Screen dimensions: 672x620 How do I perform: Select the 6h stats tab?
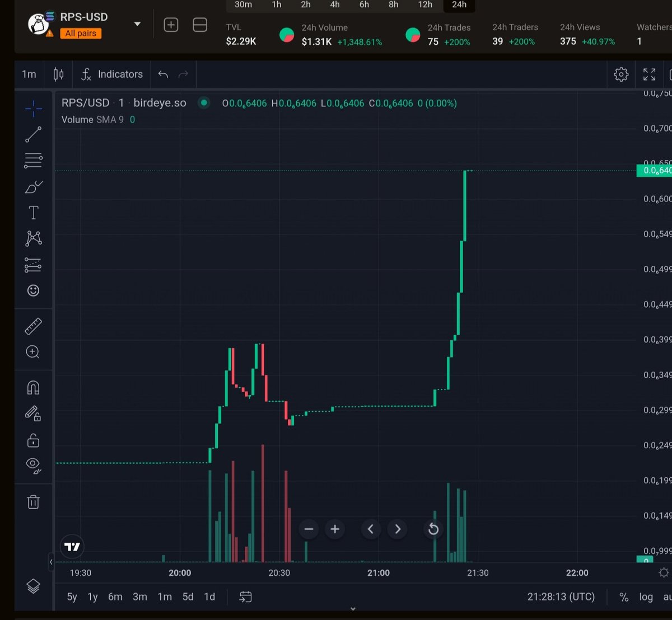(x=364, y=4)
